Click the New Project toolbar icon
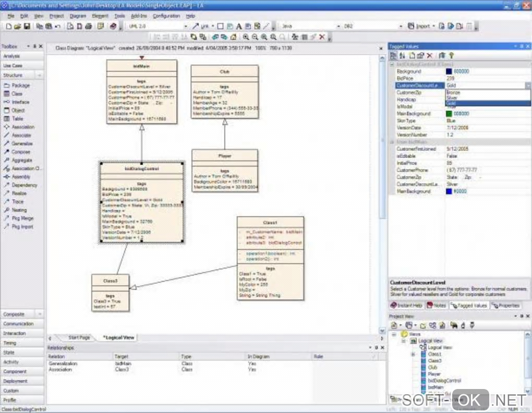The height and width of the screenshot is (413, 532). pyautogui.click(x=9, y=26)
